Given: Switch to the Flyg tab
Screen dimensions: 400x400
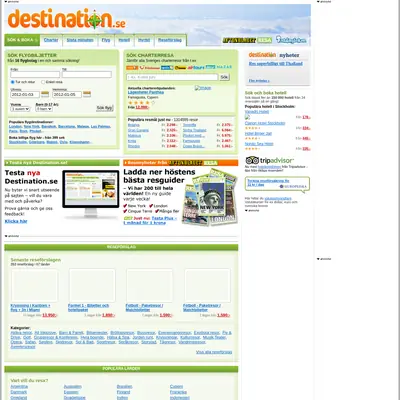Looking at the screenshot, I should (x=106, y=40).
